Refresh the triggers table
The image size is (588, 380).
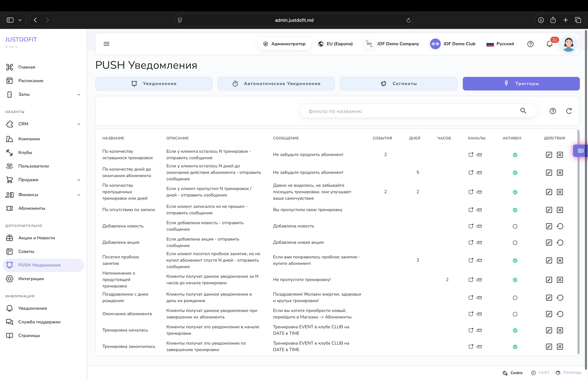[x=569, y=111]
